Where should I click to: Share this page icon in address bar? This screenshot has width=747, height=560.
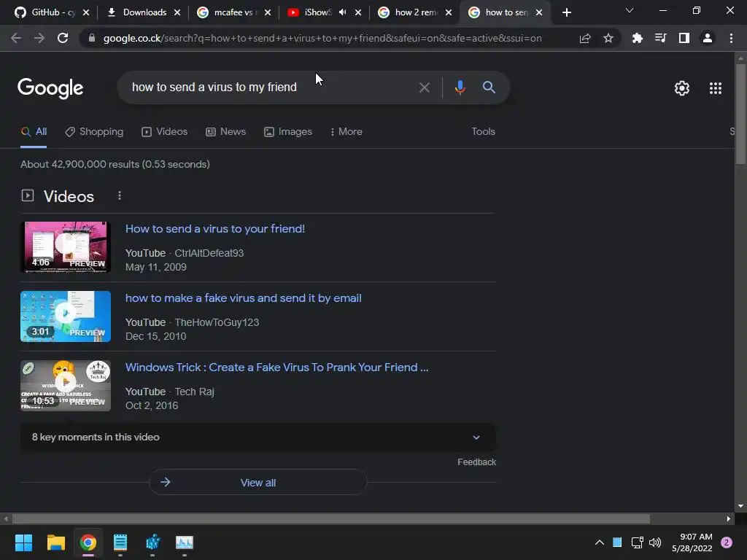click(x=585, y=38)
